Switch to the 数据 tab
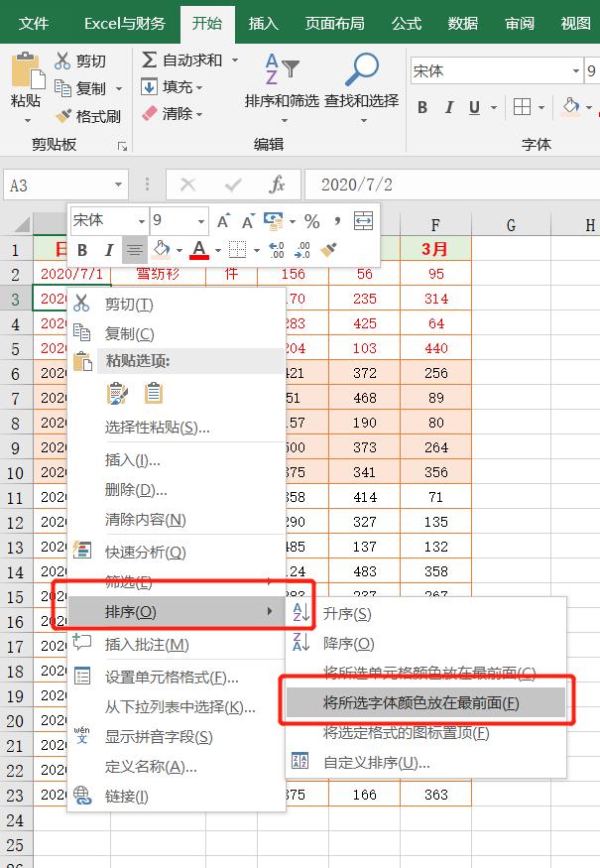 click(463, 23)
